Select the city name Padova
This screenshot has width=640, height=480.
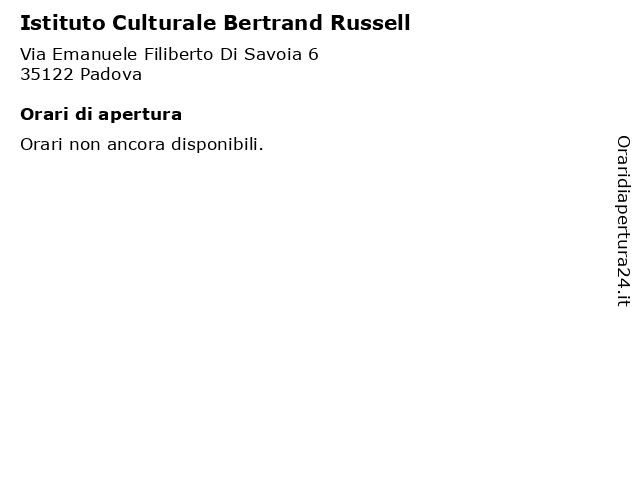tap(111, 74)
